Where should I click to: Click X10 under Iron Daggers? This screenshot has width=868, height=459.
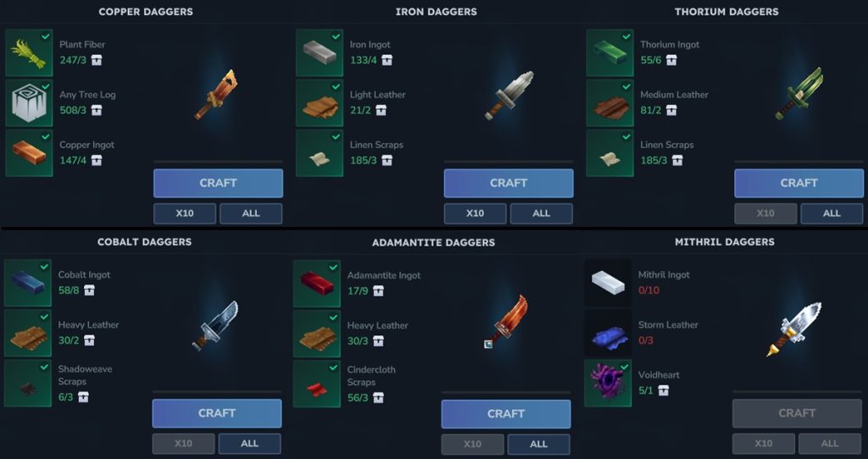[x=475, y=213]
